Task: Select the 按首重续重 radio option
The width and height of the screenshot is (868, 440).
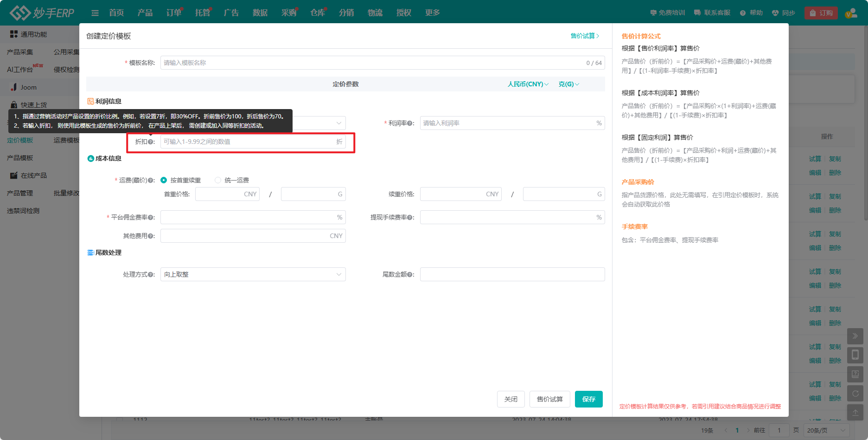Action: pos(164,180)
